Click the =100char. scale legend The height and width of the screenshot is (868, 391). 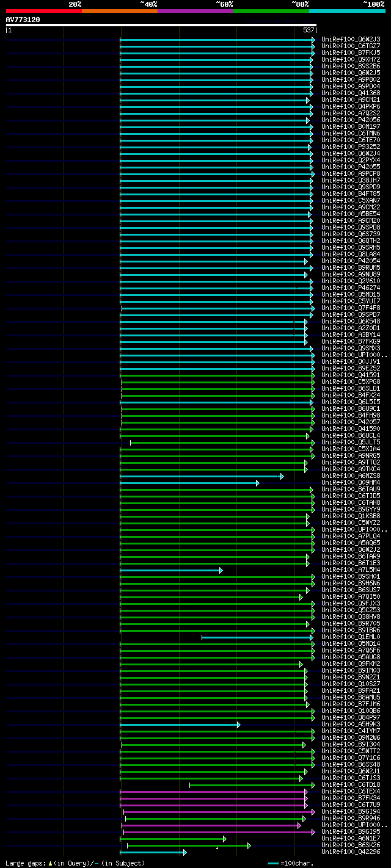[292, 863]
